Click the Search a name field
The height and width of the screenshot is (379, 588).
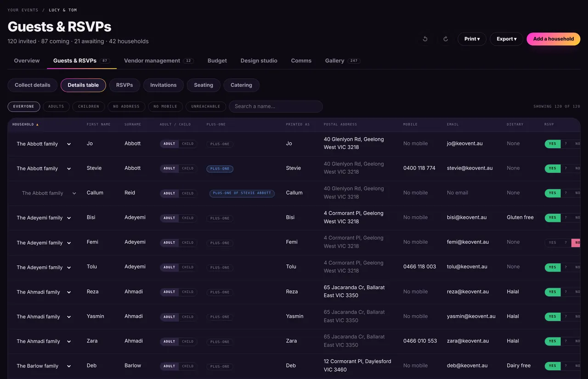pyautogui.click(x=276, y=107)
